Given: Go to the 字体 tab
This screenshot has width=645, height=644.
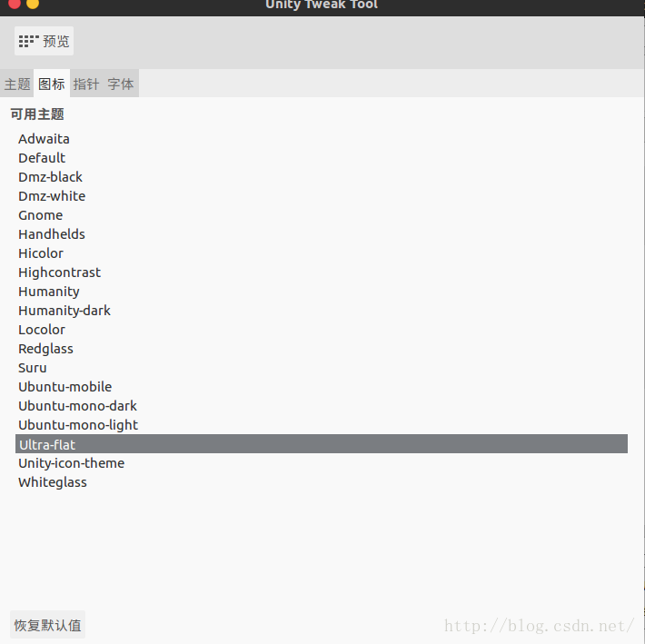Looking at the screenshot, I should click(121, 84).
